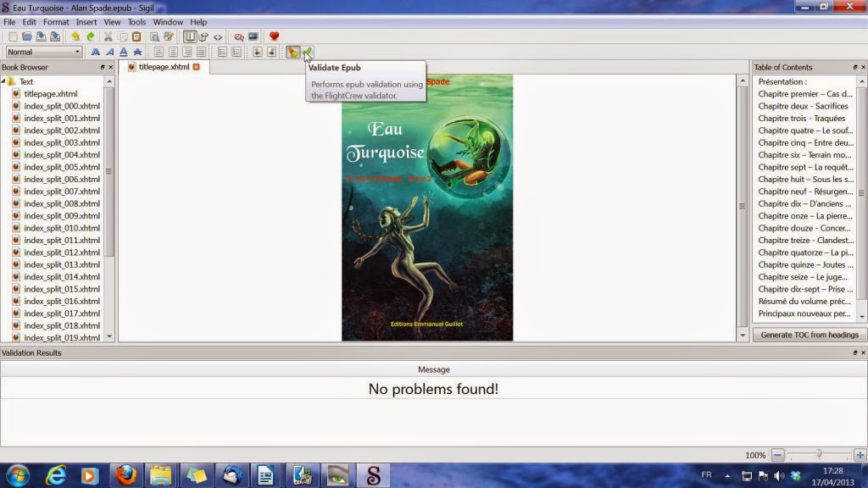Select index_split_005.xhtml in Book Browser
The image size is (868, 488).
pyautogui.click(x=62, y=167)
